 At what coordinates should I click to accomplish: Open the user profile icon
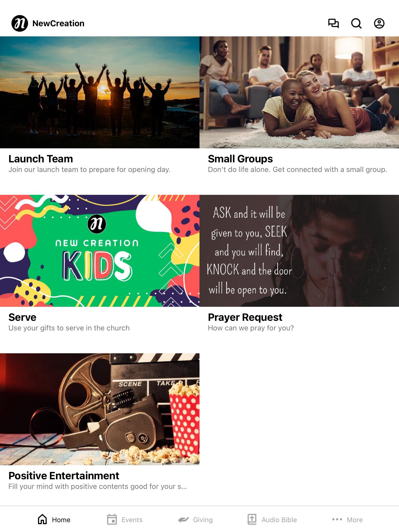379,23
